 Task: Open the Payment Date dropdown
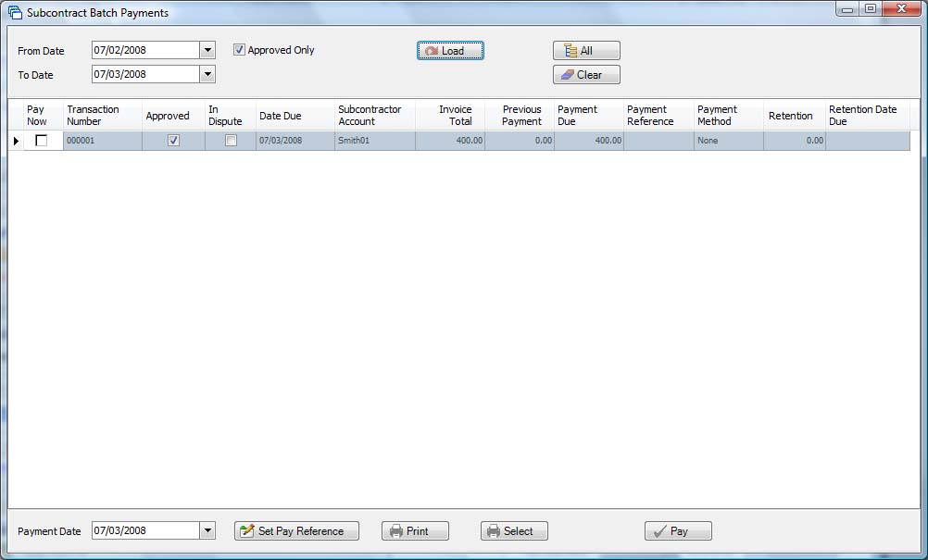point(207,531)
